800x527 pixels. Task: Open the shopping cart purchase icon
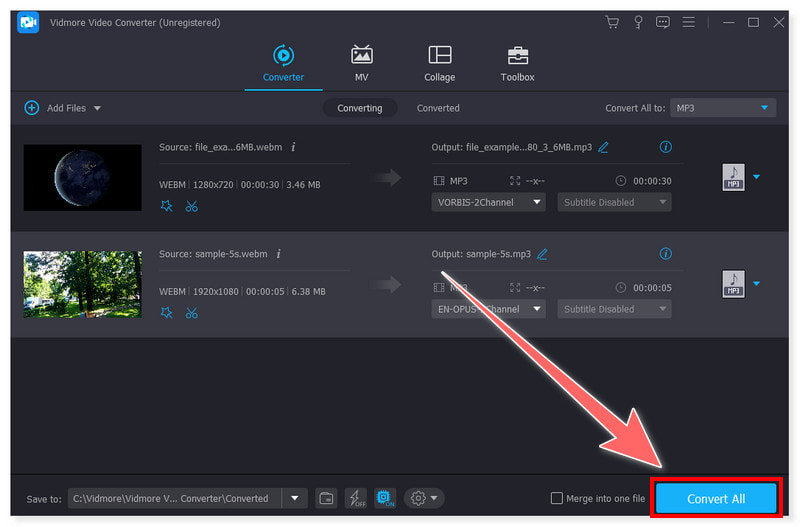tap(613, 22)
